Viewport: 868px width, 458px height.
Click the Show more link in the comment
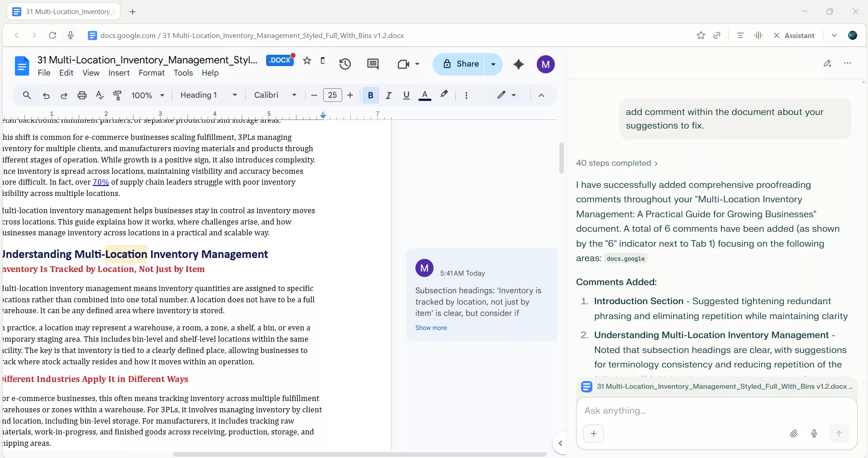coord(430,328)
